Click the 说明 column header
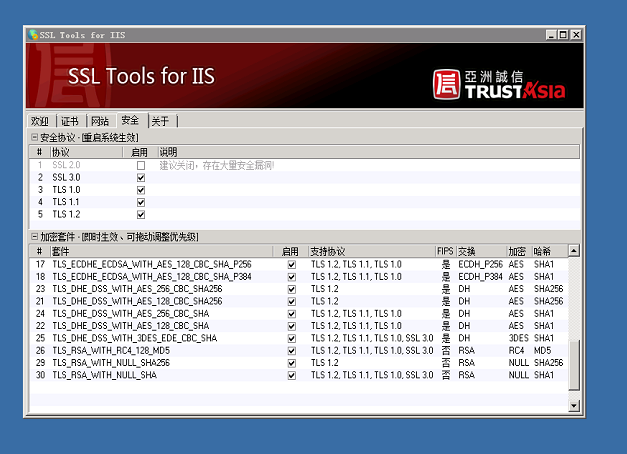This screenshot has height=454, width=627. 368,152
